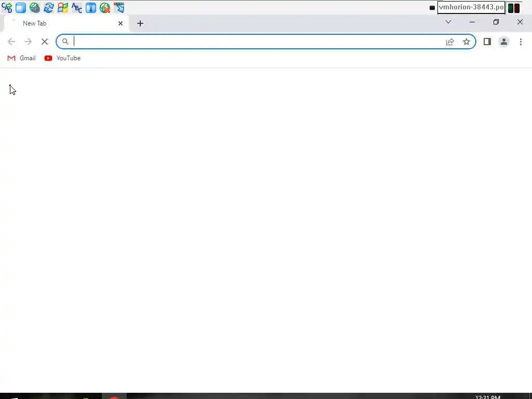Open a new browser tab with plus

click(140, 23)
